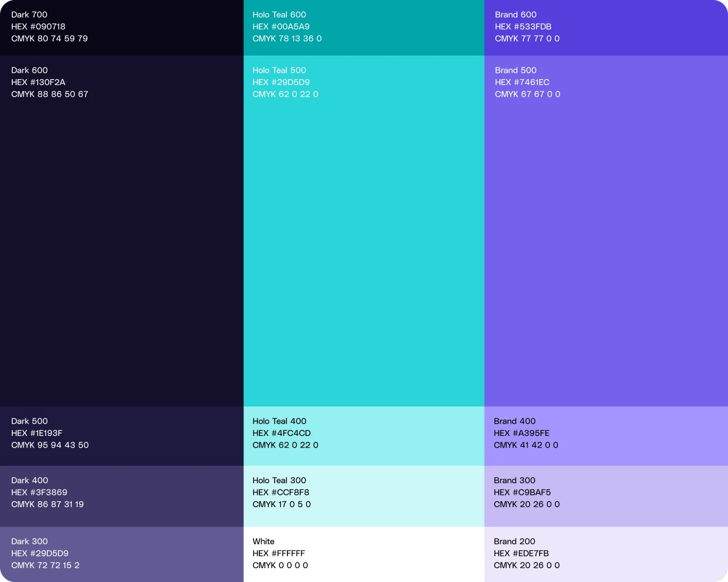Select the White color swatch
728x582 pixels.
[363, 555]
